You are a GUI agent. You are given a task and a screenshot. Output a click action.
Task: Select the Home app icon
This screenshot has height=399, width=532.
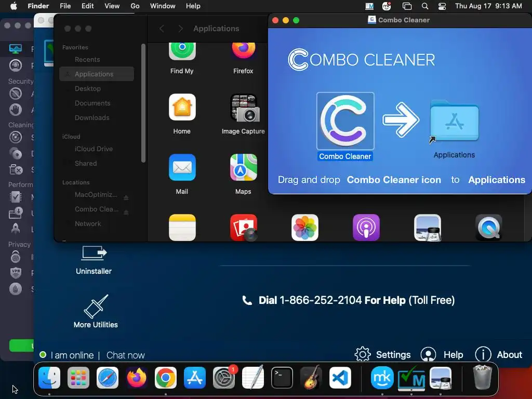tap(182, 107)
